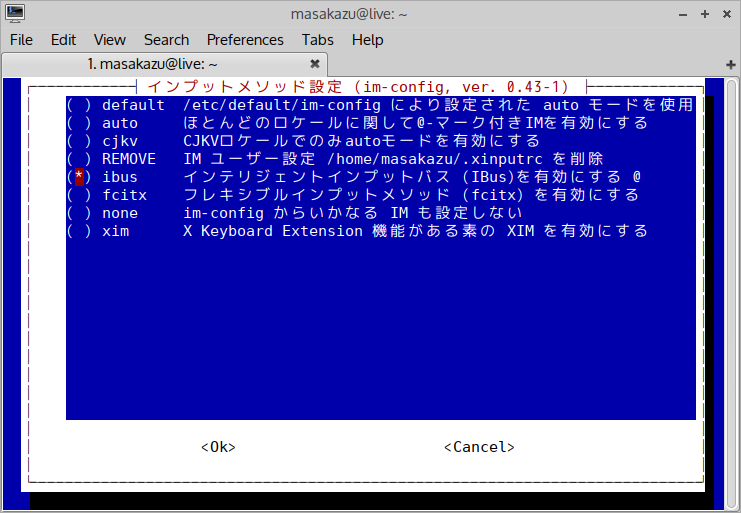This screenshot has height=513, width=741.
Task: Maximize the terminal window
Action: [x=705, y=14]
